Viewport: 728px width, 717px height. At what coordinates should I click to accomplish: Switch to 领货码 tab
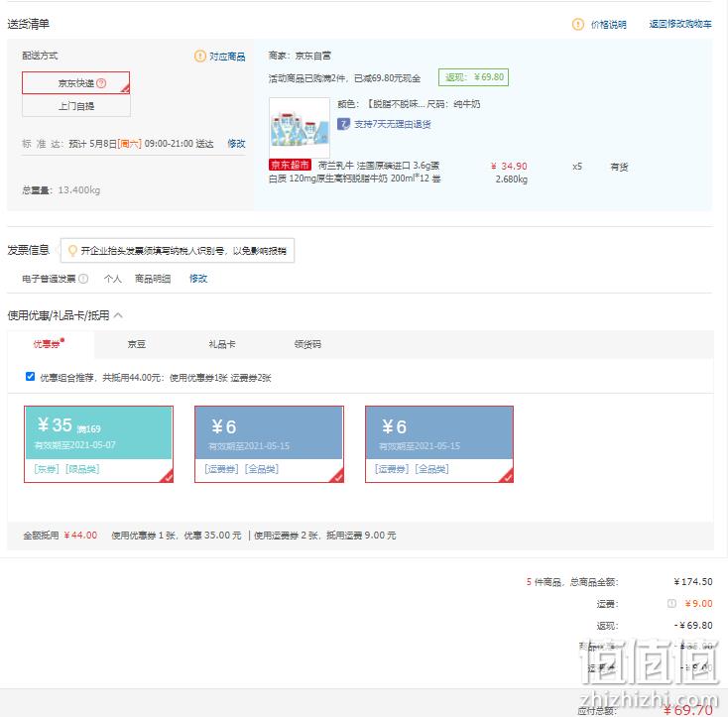pyautogui.click(x=307, y=344)
